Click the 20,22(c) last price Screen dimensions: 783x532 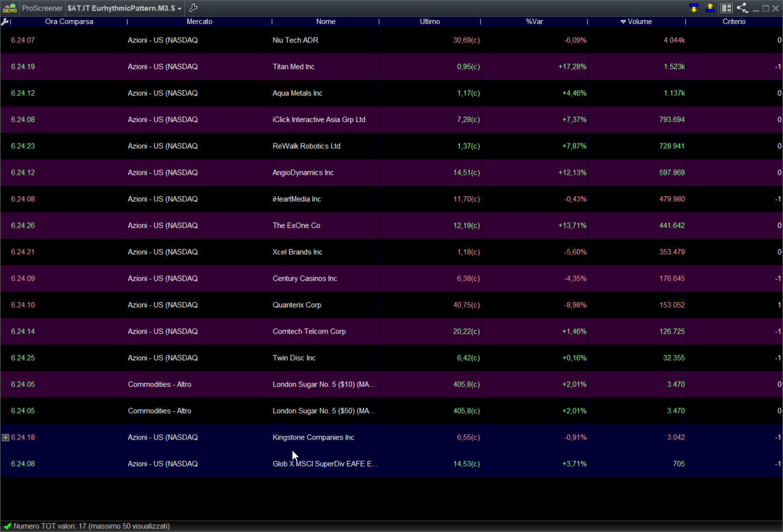click(x=467, y=331)
